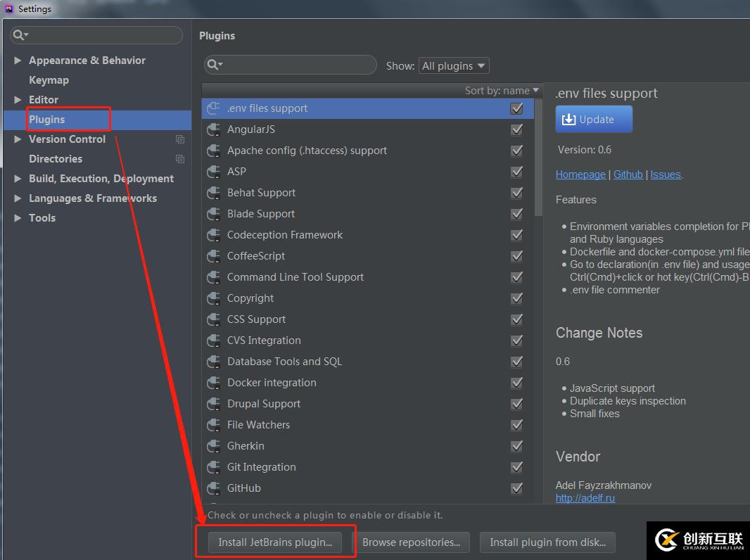Expand Languages & Frameworks node

(x=18, y=198)
